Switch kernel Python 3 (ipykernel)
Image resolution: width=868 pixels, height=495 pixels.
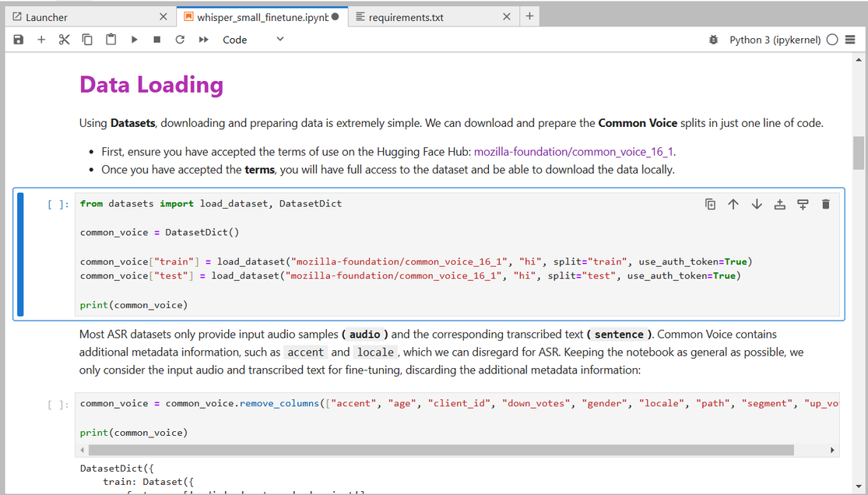tap(775, 40)
